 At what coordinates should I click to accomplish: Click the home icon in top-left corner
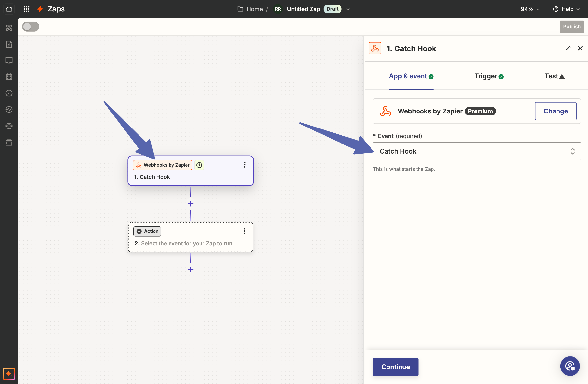[x=9, y=9]
